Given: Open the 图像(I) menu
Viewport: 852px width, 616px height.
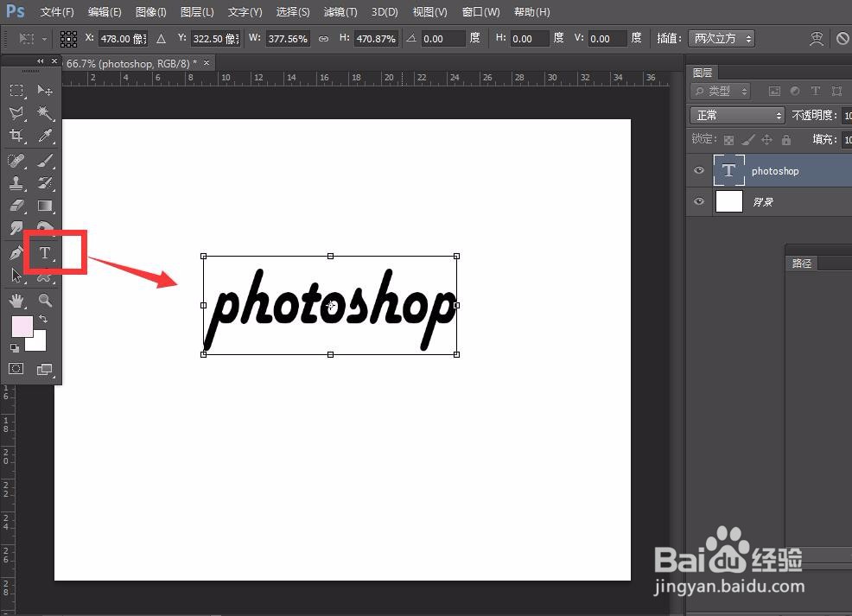Looking at the screenshot, I should click(x=150, y=11).
